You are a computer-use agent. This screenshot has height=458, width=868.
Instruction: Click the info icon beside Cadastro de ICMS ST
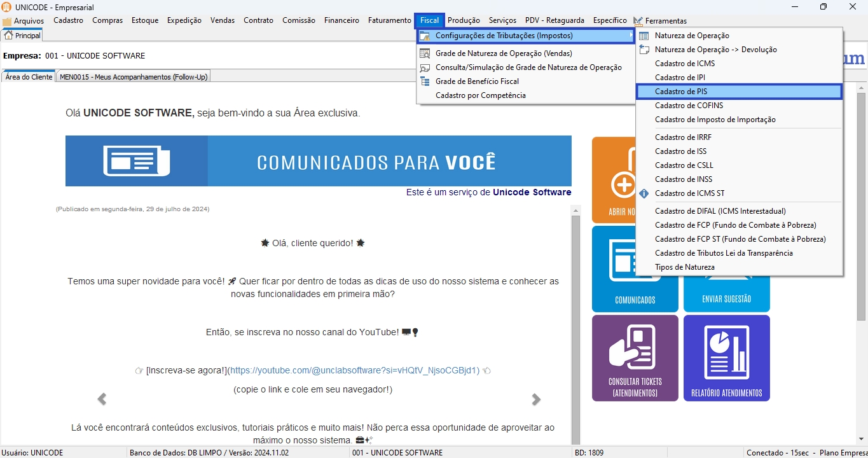(x=644, y=193)
